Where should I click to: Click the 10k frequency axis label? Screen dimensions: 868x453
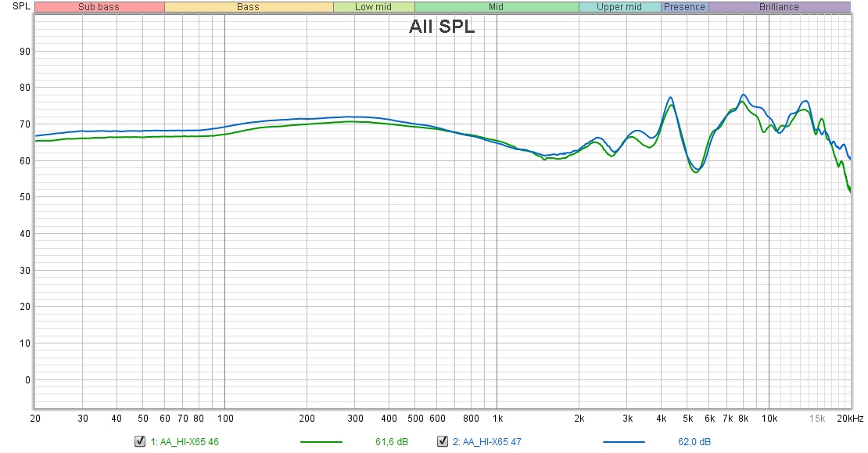coord(769,419)
